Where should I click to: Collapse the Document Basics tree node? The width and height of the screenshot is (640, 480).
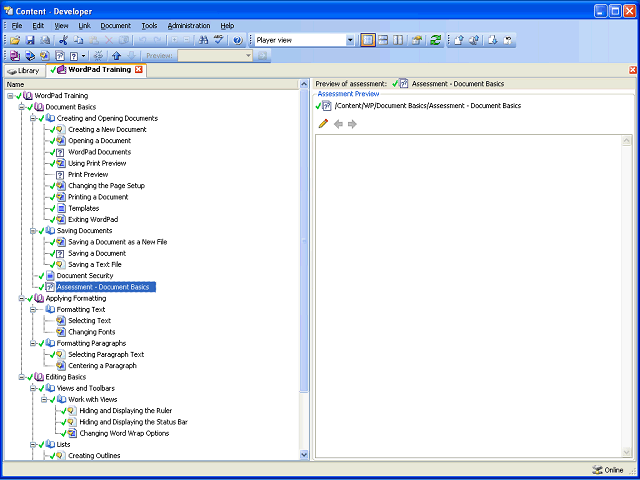click(21, 107)
